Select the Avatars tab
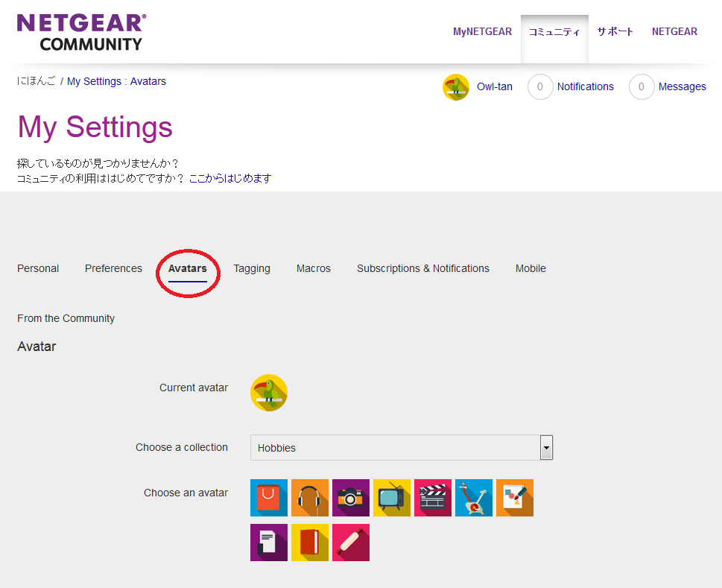 (x=188, y=268)
